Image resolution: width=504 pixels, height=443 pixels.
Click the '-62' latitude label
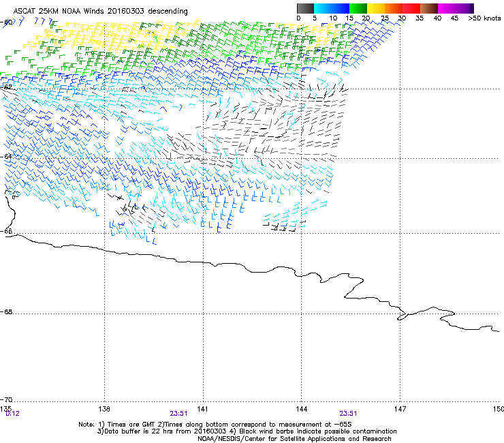click(6, 87)
